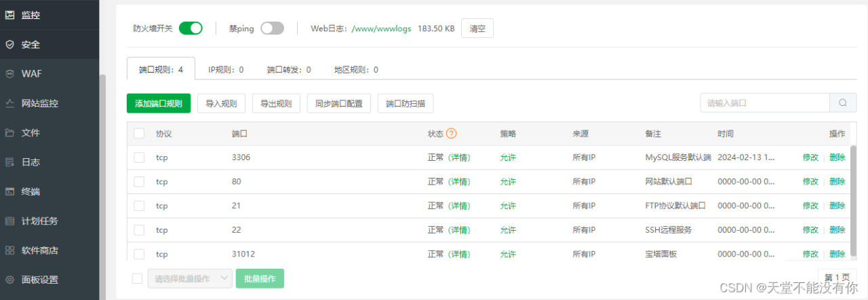The height and width of the screenshot is (300, 868).
Task: Click the WAF shield icon in sidebar
Action: [10, 73]
